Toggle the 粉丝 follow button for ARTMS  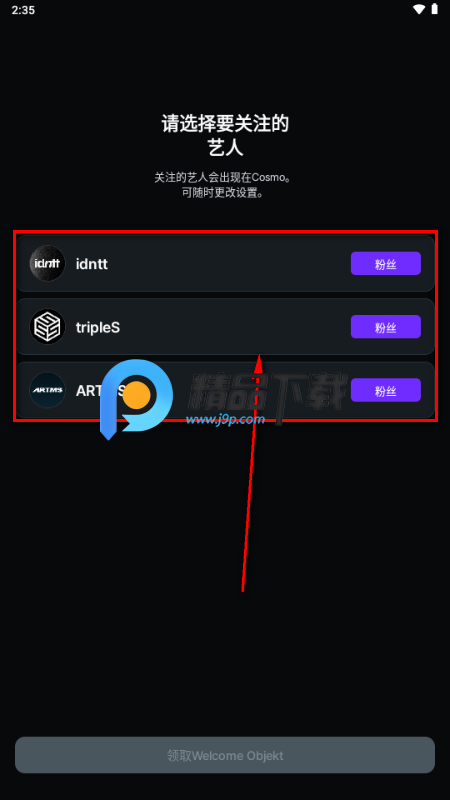click(386, 390)
